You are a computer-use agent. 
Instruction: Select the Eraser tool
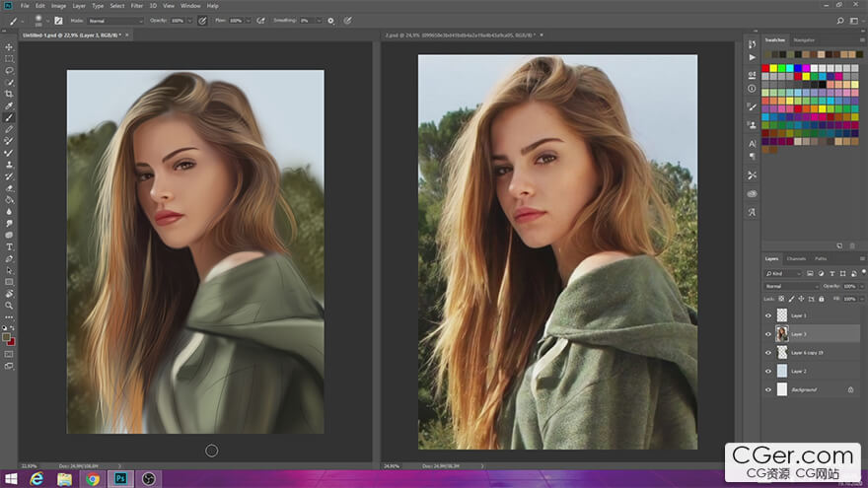point(9,188)
